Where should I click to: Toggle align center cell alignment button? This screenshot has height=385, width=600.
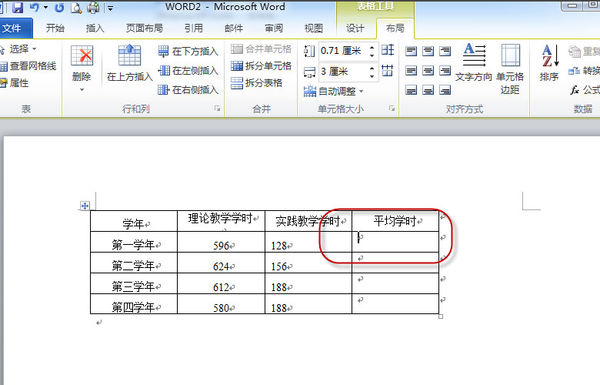[x=428, y=70]
